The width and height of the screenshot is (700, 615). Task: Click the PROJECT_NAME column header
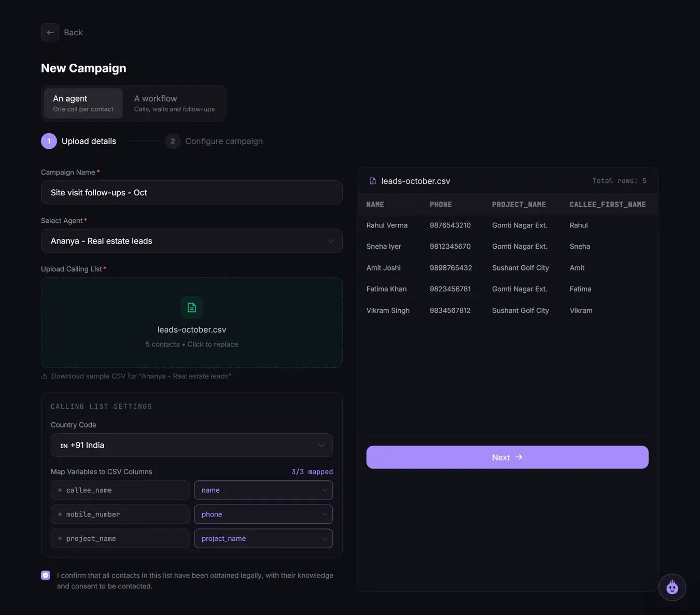pyautogui.click(x=519, y=205)
